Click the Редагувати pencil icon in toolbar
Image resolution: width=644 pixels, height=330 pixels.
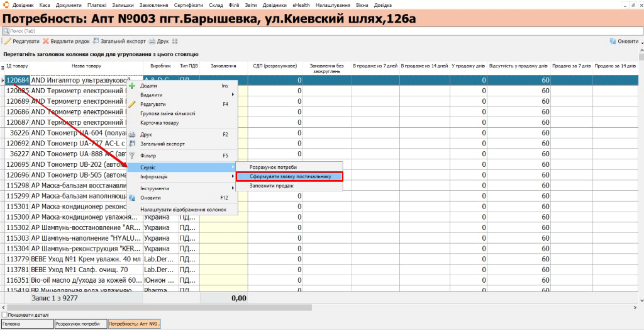coord(8,41)
